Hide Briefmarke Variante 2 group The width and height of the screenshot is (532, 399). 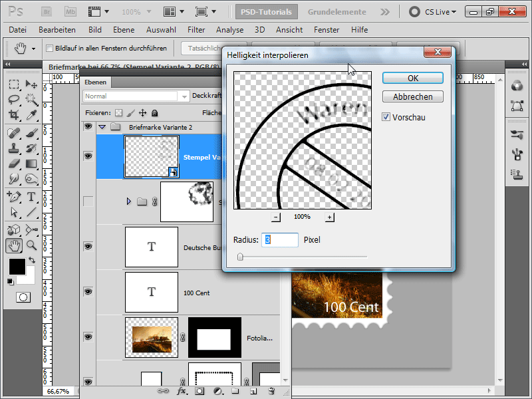click(x=88, y=126)
